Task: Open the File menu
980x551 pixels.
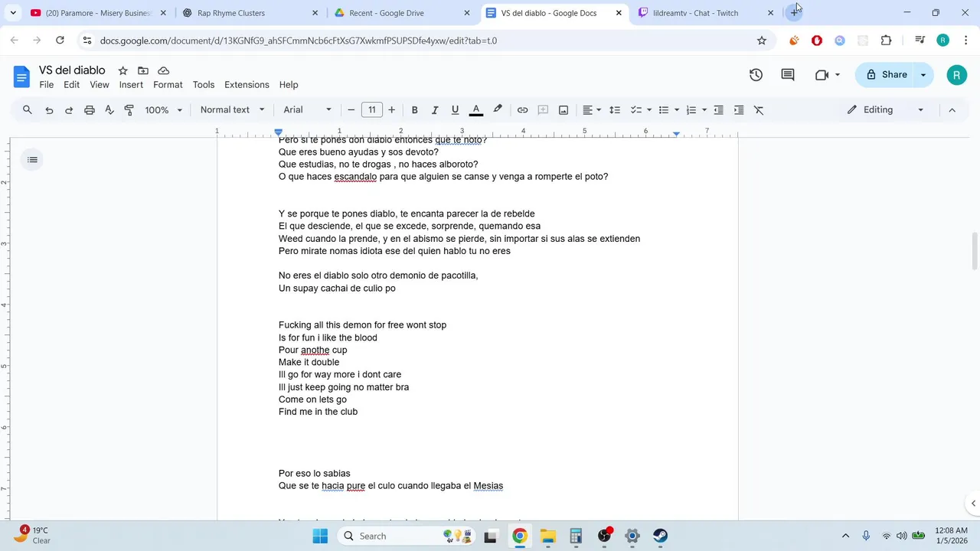Action: (x=47, y=85)
